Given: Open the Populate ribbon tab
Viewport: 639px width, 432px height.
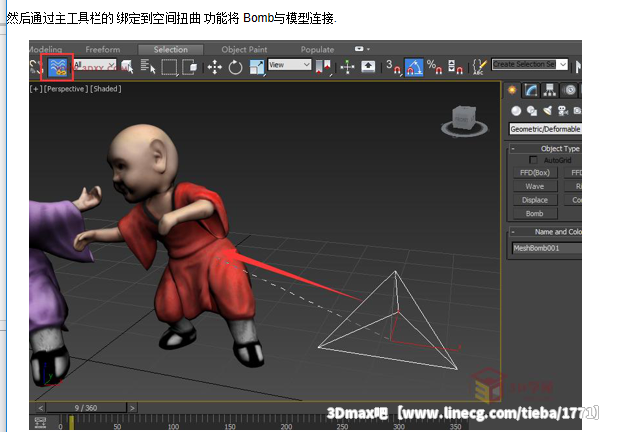Looking at the screenshot, I should (x=317, y=50).
